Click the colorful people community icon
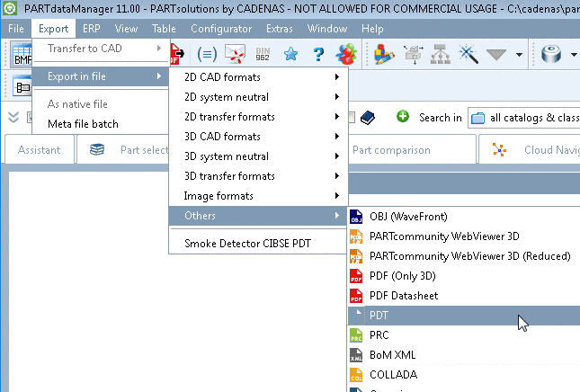 346,54
